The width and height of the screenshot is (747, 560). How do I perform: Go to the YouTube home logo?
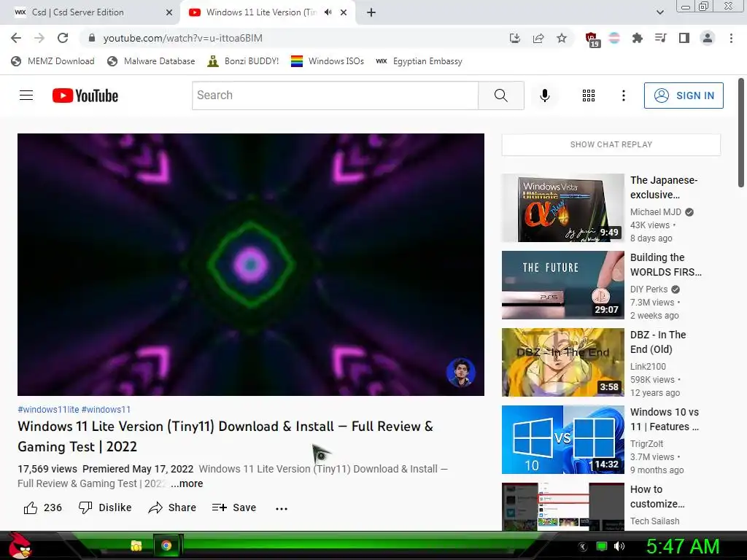pyautogui.click(x=85, y=96)
